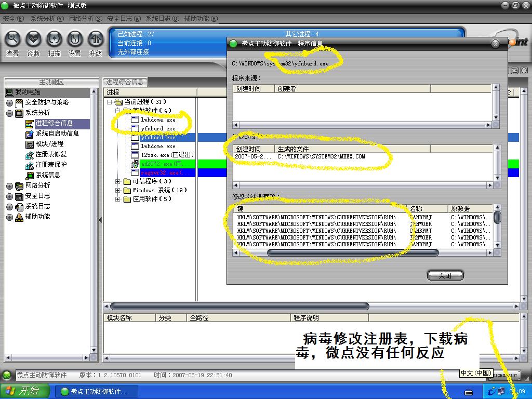Open 注册表修复 in sidebar
This screenshot has height=399, width=532.
point(51,154)
